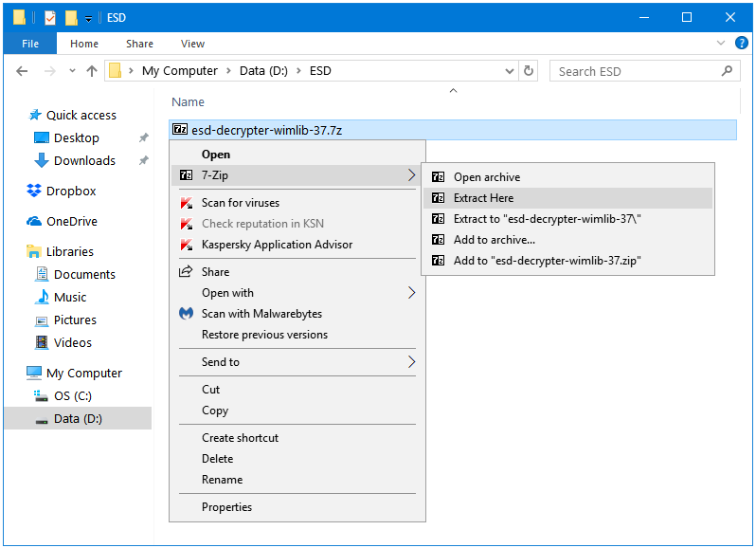Open the recent locations dropdown arrow

[72, 71]
